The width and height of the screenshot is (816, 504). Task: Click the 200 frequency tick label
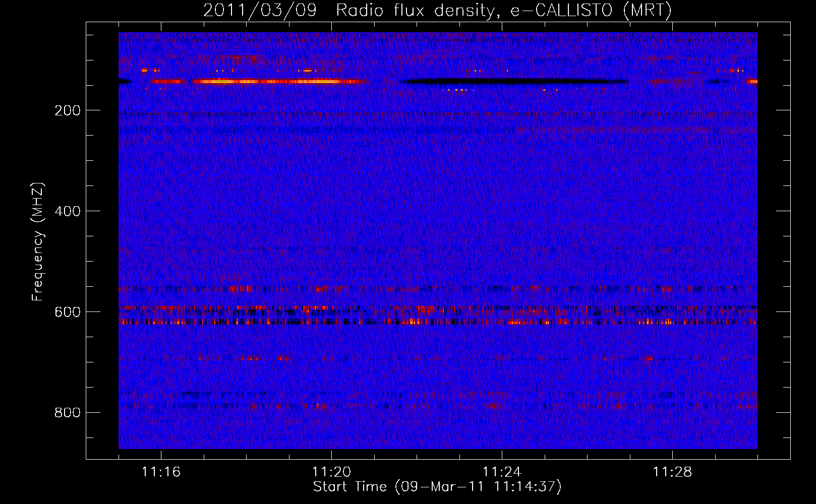click(68, 110)
